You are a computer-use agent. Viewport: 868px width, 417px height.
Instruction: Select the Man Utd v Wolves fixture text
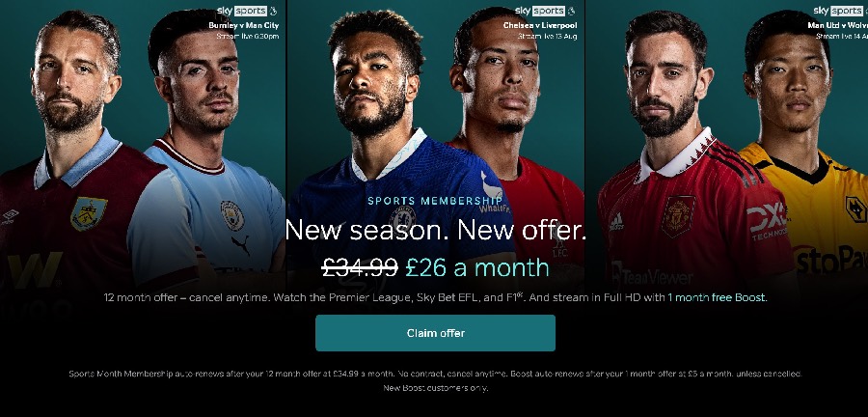coord(837,25)
